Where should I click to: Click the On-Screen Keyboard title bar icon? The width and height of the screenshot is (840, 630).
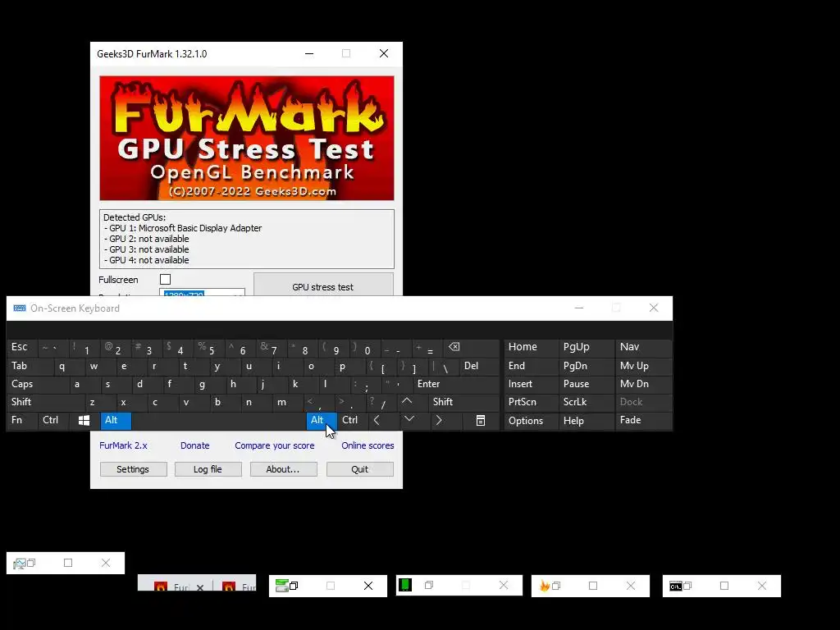(x=20, y=308)
